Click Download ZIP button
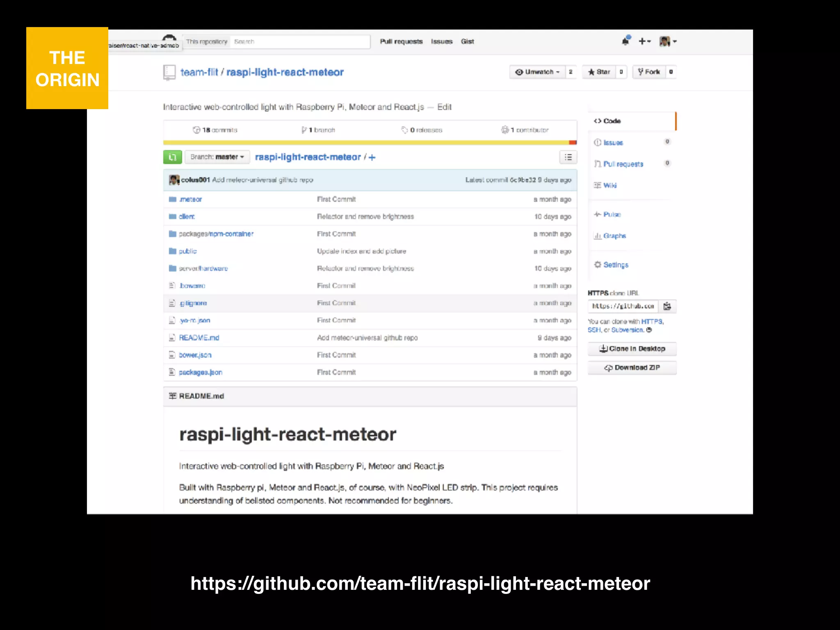840x630 pixels. [632, 368]
